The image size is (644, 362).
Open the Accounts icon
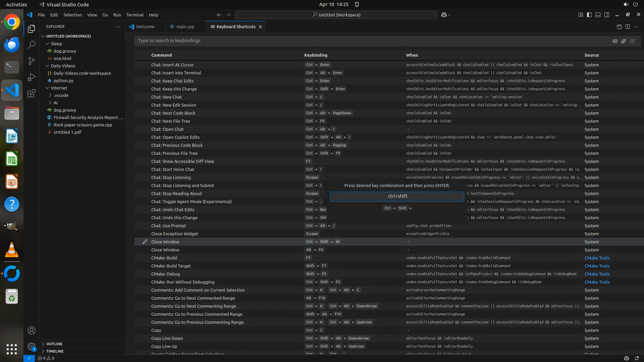click(x=31, y=330)
